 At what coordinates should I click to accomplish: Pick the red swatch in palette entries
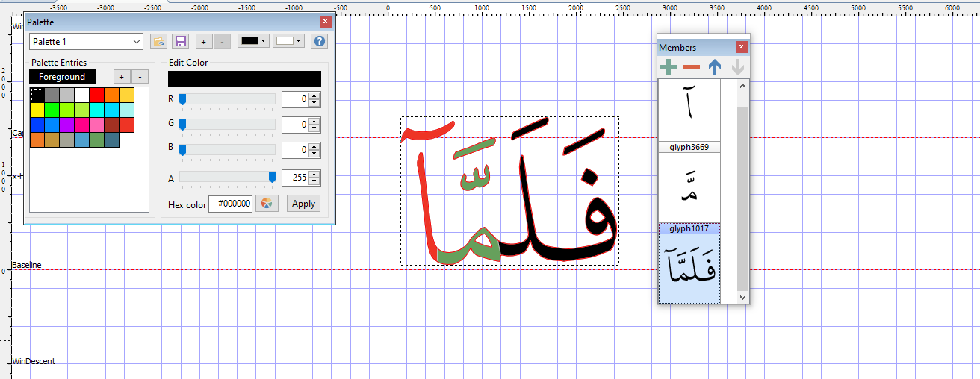[x=96, y=95]
